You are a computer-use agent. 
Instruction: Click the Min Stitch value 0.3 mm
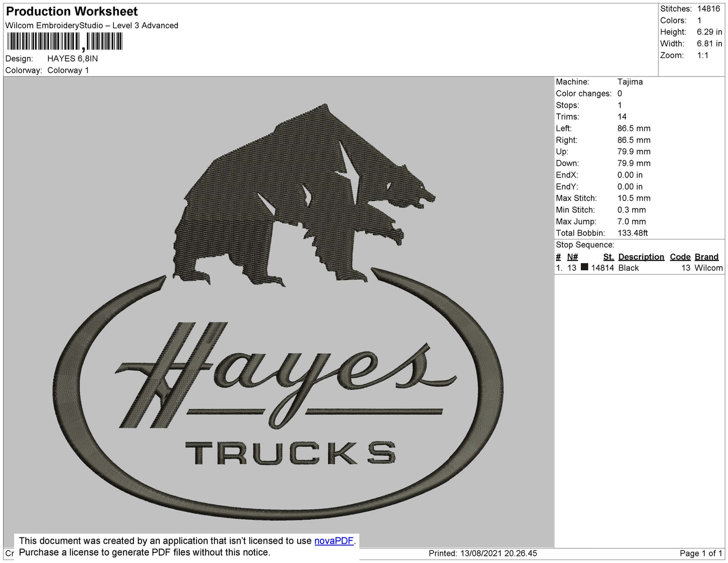coord(632,210)
